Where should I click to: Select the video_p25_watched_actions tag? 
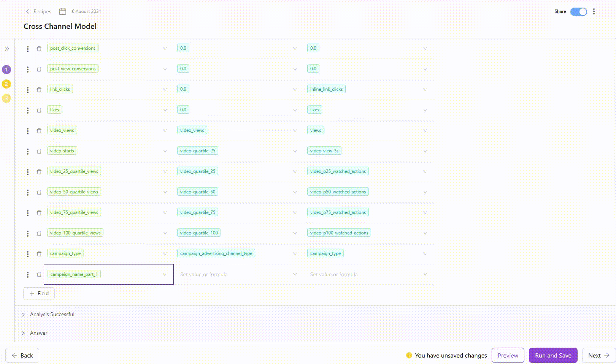[x=338, y=171]
